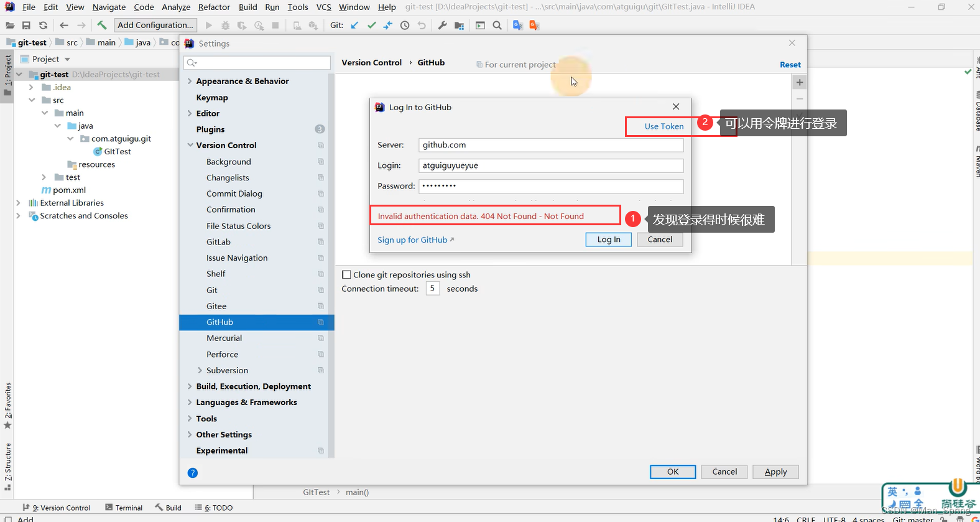The height and width of the screenshot is (522, 980).
Task: Open the Navigate menu
Action: pos(109,7)
